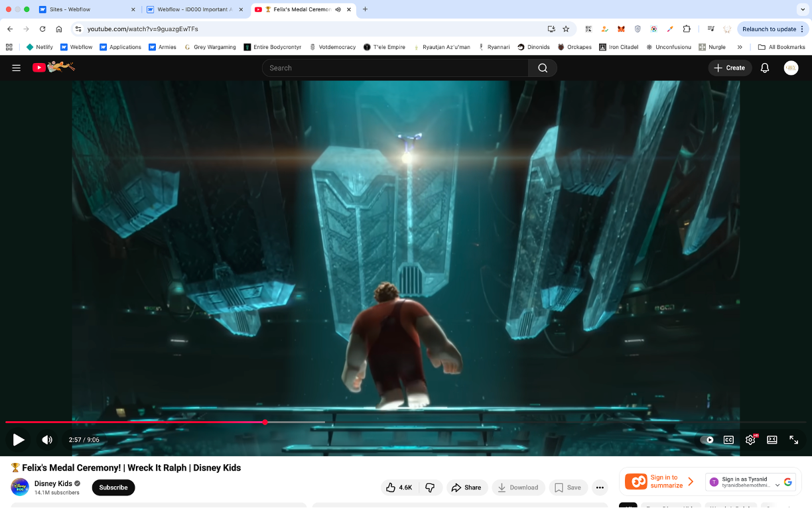
Task: Open the MetaMask fox extension
Action: pos(621,29)
